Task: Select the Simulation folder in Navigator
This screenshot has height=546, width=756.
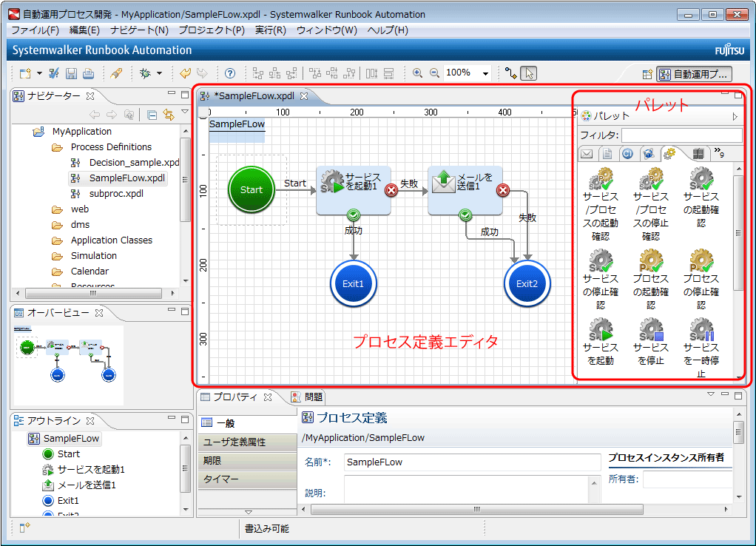Action: [85, 256]
